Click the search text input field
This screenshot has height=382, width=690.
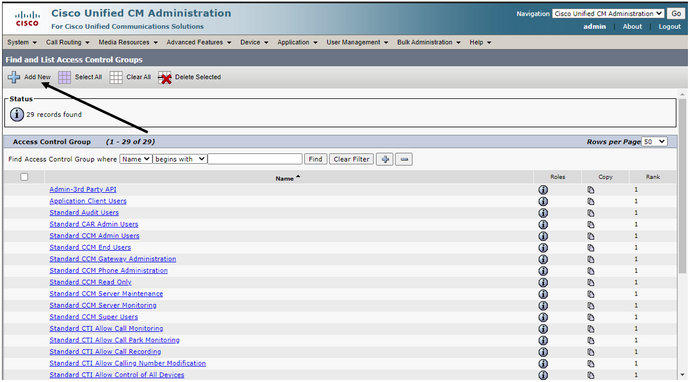point(255,159)
